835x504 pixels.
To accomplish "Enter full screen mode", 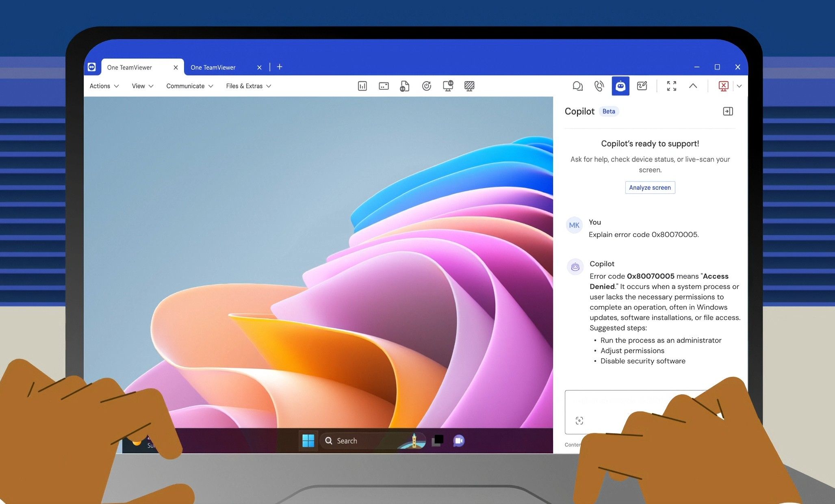I will point(672,86).
